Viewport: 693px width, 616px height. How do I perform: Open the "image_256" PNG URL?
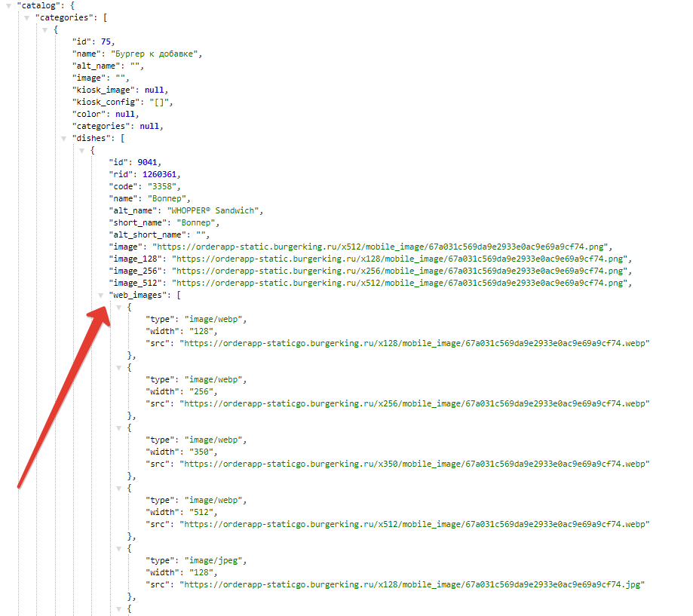[x=401, y=271]
